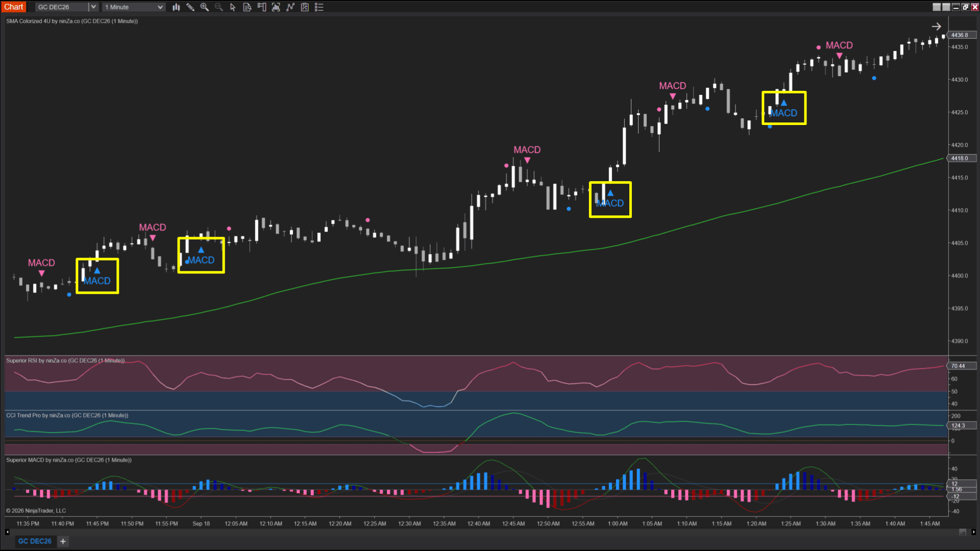Click the 4436.8 current price marker
980x551 pixels.
[962, 35]
